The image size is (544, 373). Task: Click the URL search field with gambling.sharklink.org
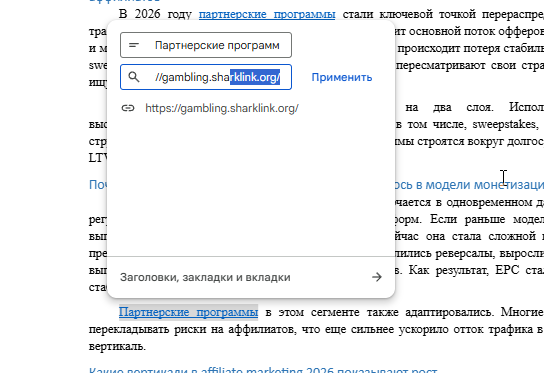(x=206, y=77)
